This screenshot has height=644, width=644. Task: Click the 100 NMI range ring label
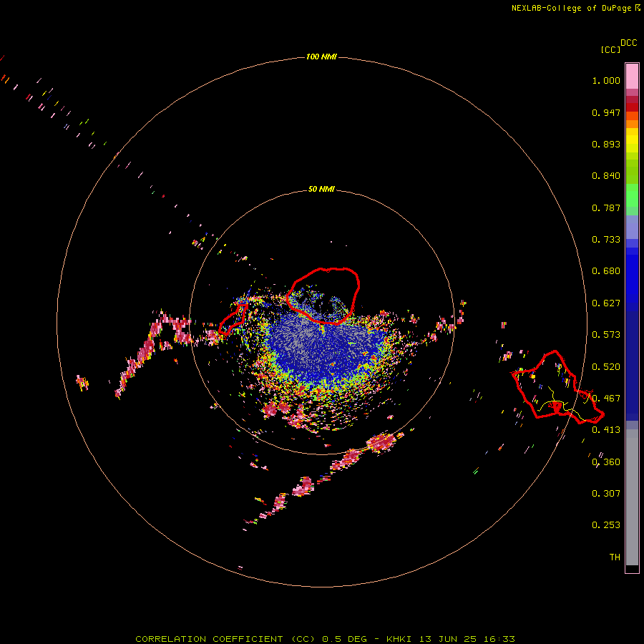click(x=321, y=57)
